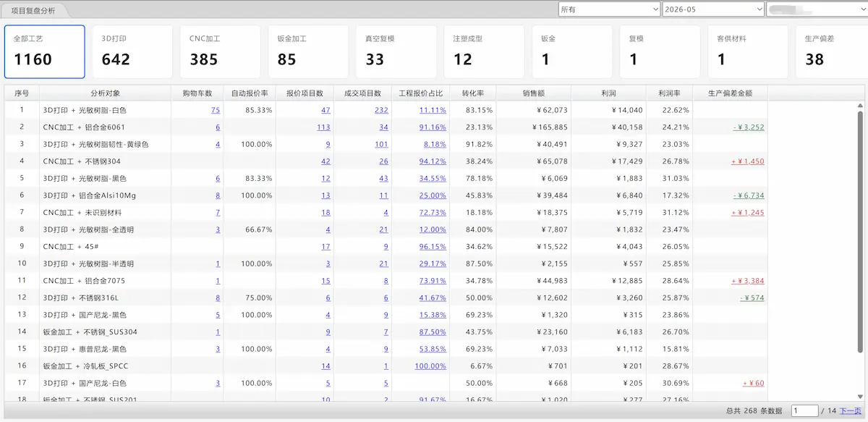Open the 94.12% link for 不锈钢304

[433, 161]
